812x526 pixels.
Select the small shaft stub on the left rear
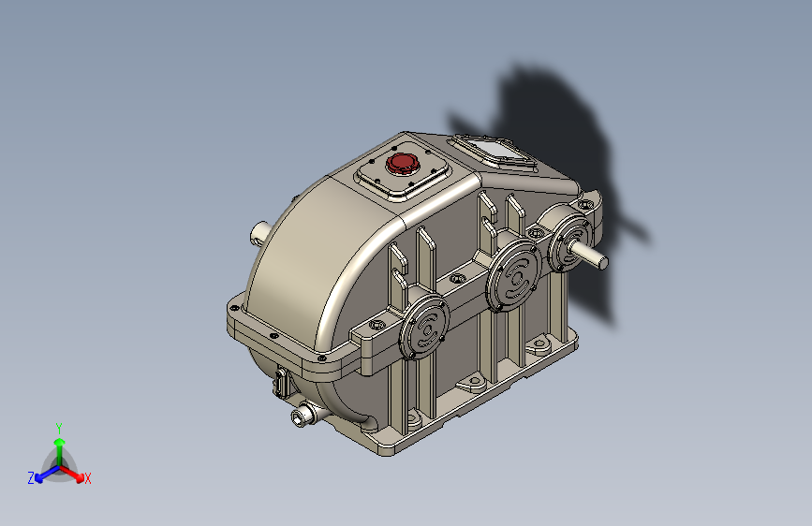[260, 232]
